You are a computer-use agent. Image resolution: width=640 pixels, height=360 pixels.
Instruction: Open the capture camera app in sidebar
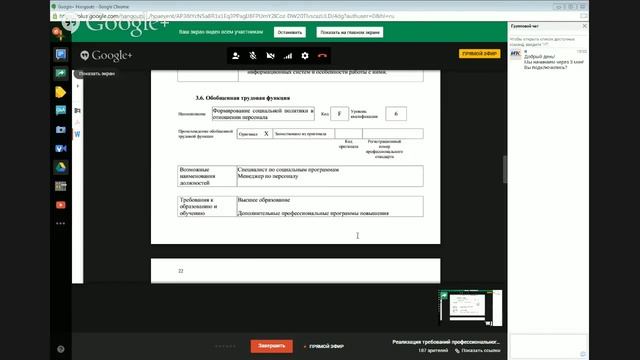pos(61,130)
